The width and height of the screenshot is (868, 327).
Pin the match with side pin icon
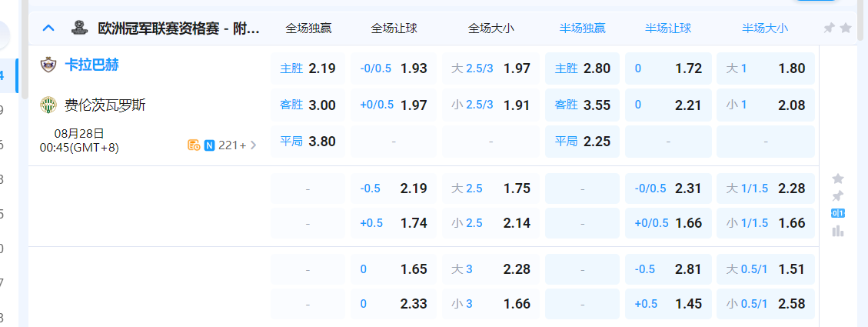pos(838,195)
